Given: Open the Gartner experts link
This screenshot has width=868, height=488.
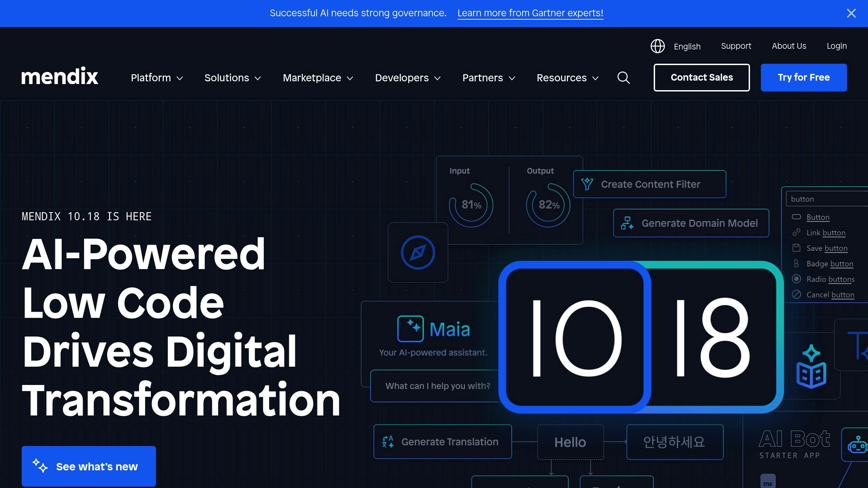Looking at the screenshot, I should [530, 13].
